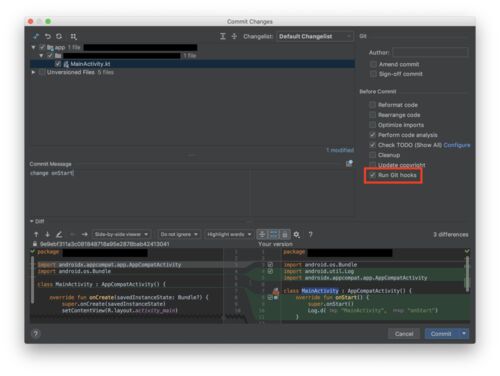Click the Commit button
This screenshot has height=376, width=500.
441,333
